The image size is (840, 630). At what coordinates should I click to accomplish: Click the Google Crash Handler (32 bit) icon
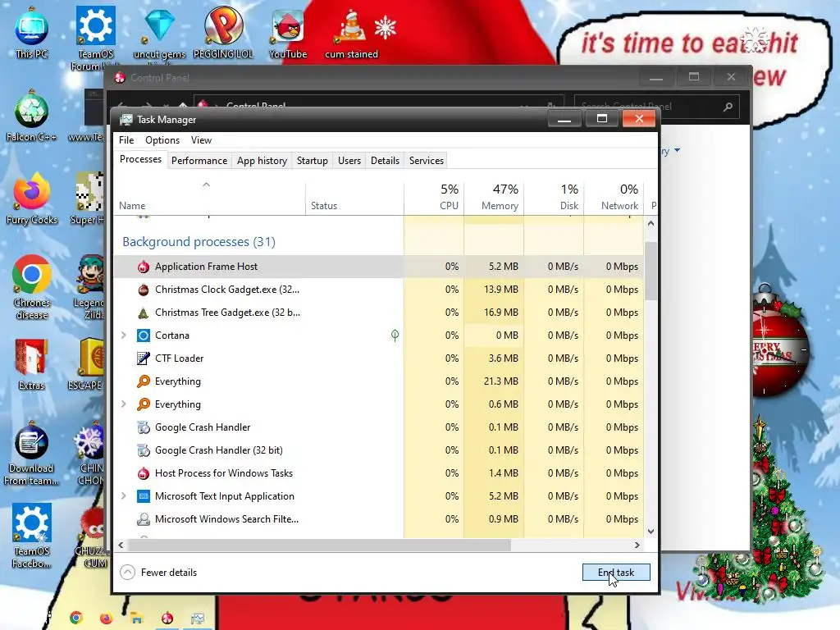pyautogui.click(x=143, y=450)
